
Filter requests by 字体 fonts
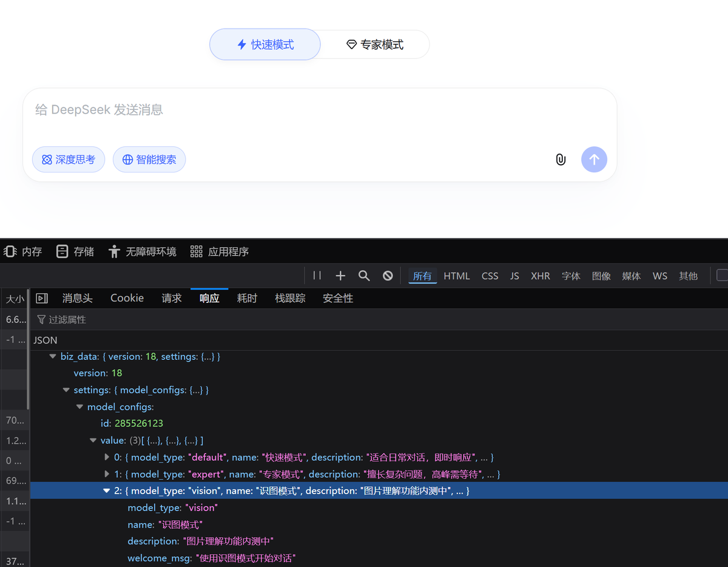[x=571, y=276]
